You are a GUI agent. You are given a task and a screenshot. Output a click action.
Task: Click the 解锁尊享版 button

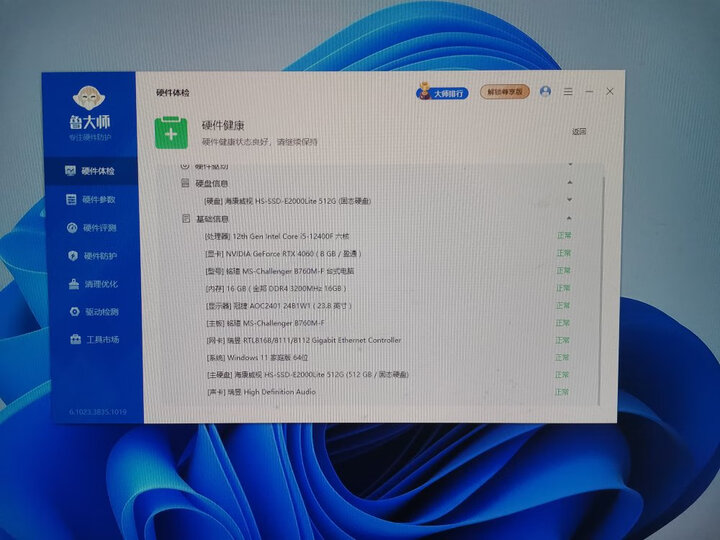[505, 92]
